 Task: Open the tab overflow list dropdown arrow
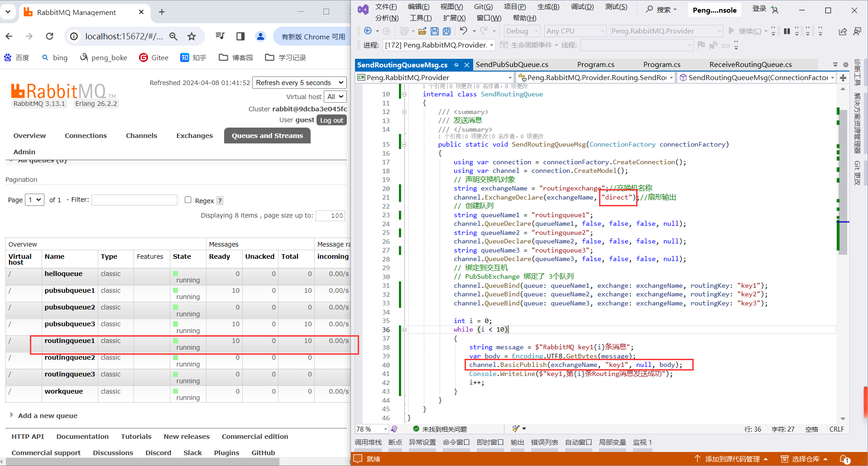(x=835, y=65)
